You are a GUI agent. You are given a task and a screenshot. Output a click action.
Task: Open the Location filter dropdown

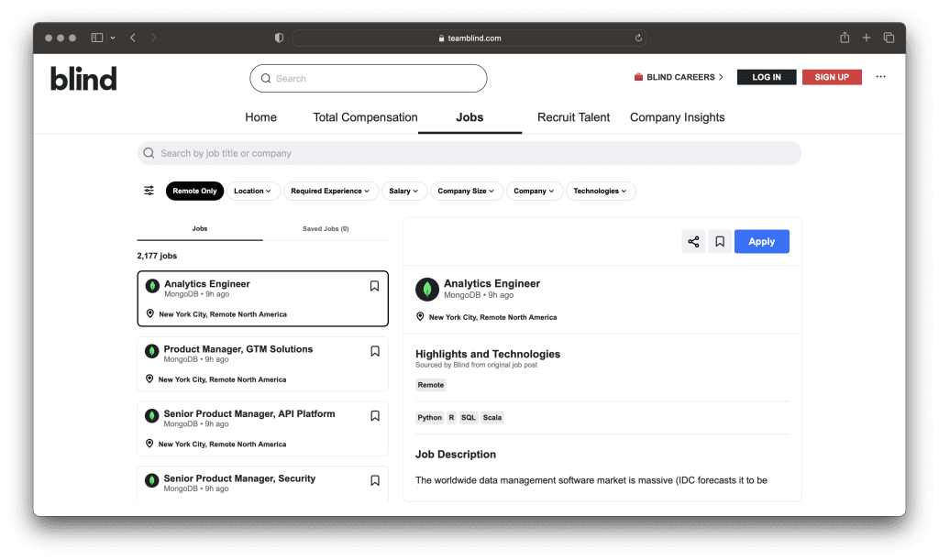pyautogui.click(x=253, y=191)
